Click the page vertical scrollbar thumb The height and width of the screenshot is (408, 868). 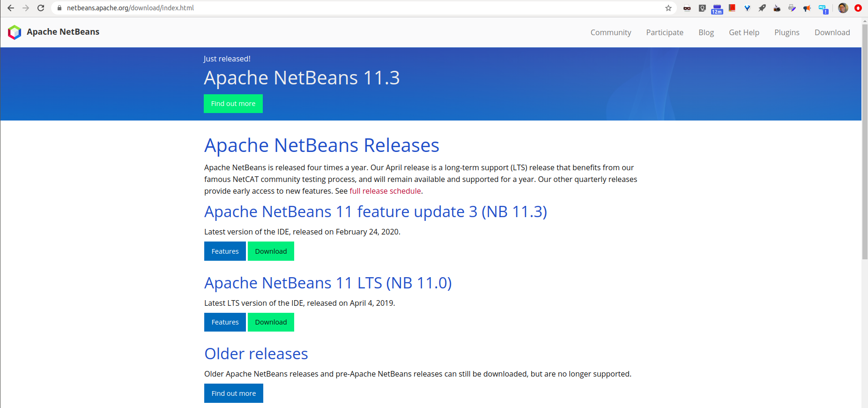tap(865, 142)
